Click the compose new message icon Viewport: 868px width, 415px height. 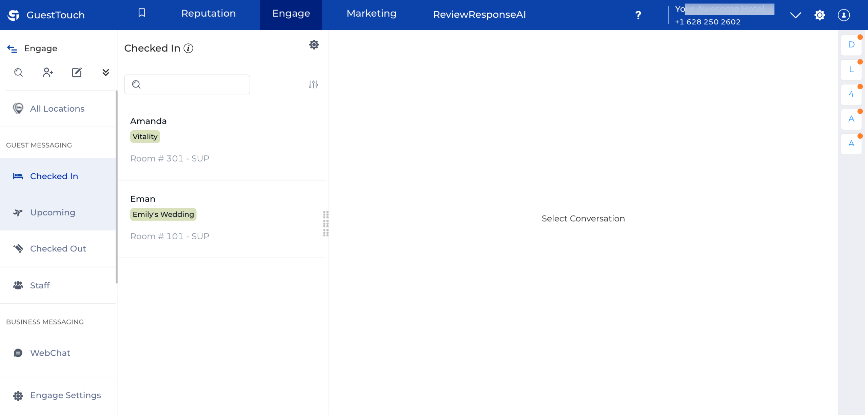coord(77,72)
